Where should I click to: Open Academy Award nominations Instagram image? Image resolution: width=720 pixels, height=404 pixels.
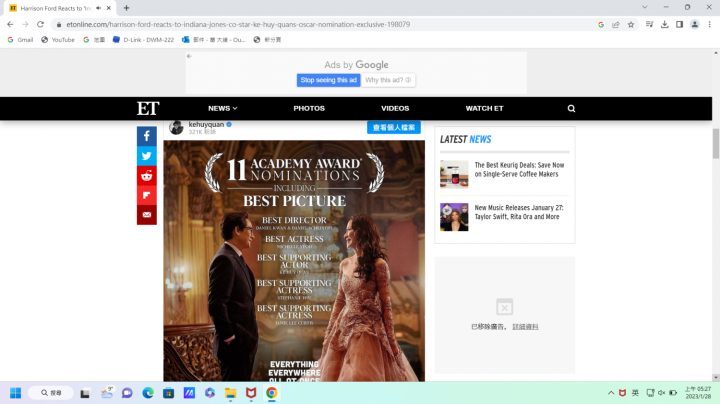tap(294, 261)
